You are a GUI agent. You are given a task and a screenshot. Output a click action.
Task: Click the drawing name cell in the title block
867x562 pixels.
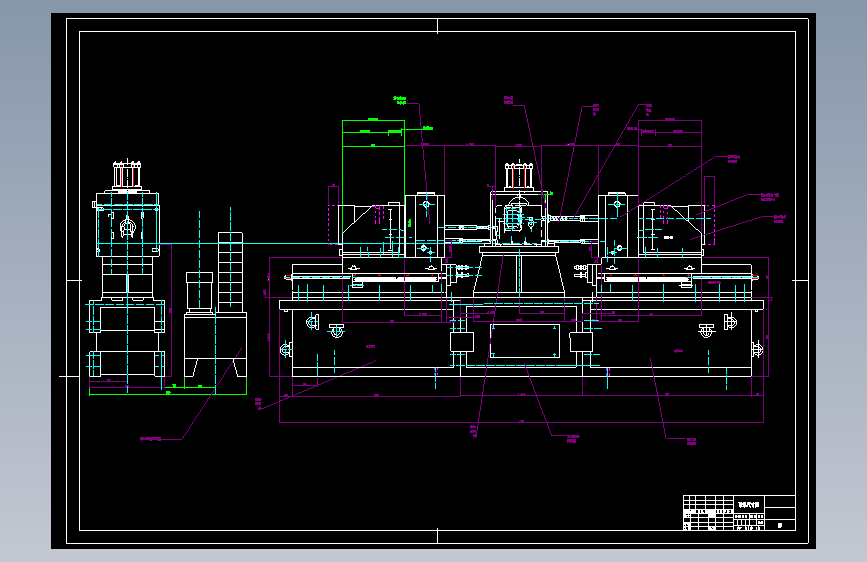pos(749,504)
